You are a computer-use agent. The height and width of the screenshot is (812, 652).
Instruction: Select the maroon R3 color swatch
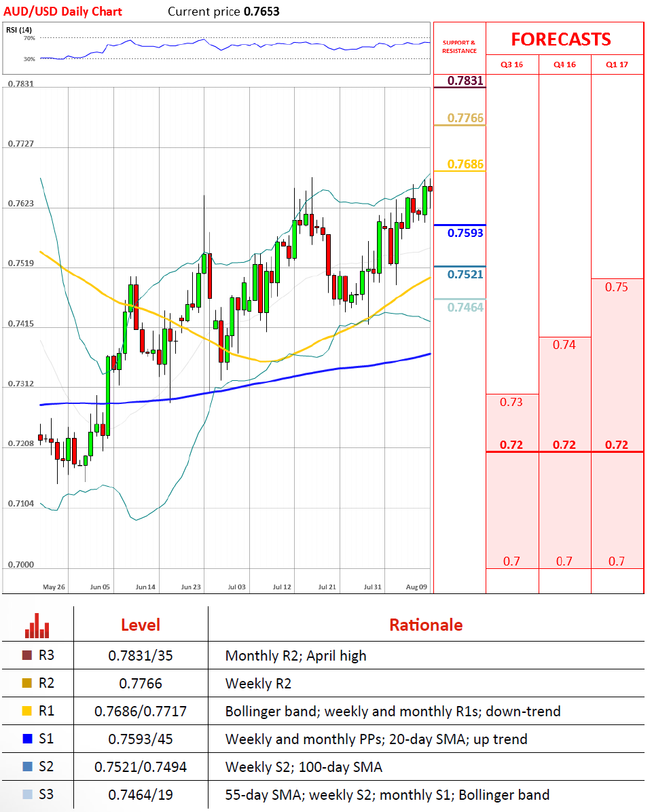pyautogui.click(x=26, y=656)
